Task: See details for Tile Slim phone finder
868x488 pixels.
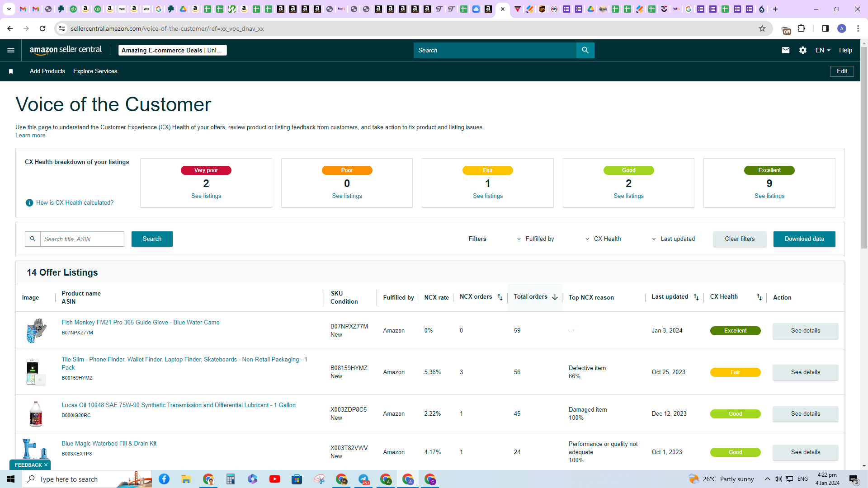Action: [x=805, y=372]
